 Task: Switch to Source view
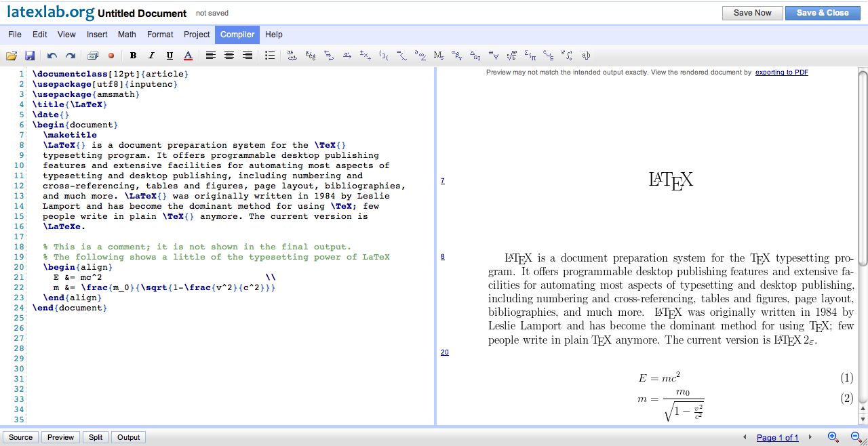(x=20, y=437)
